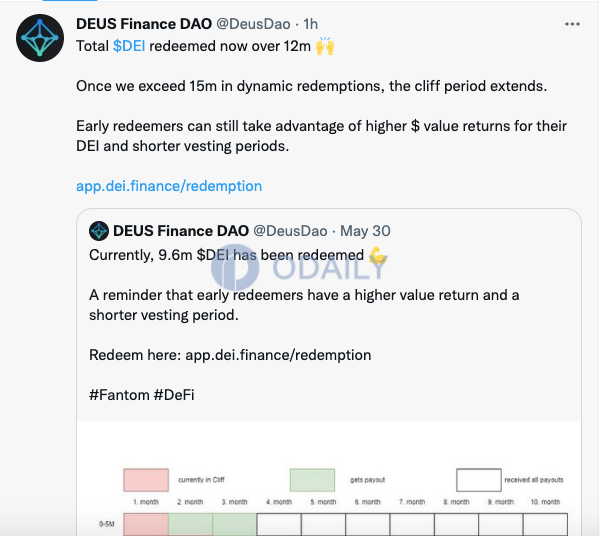The height and width of the screenshot is (536, 600).
Task: Click the green 'gets payout' legend swatch
Action: 312,480
